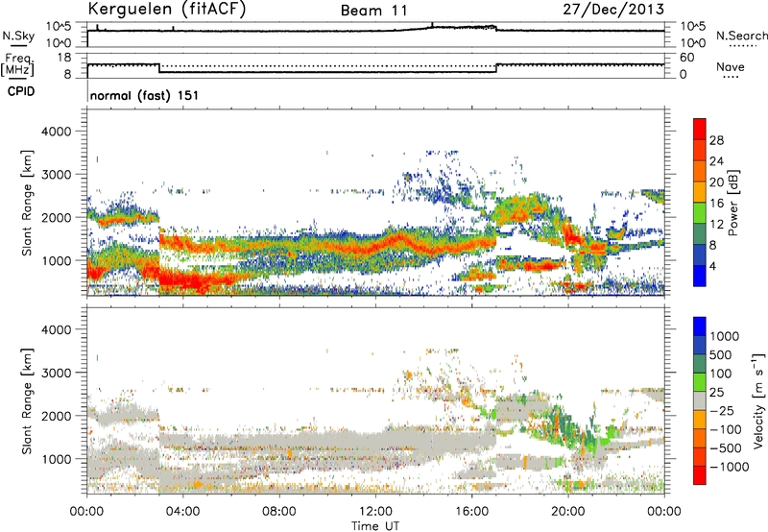The height and width of the screenshot is (532, 768).
Task: Click the '3000' tick in the velocity panel
Action: [56, 373]
